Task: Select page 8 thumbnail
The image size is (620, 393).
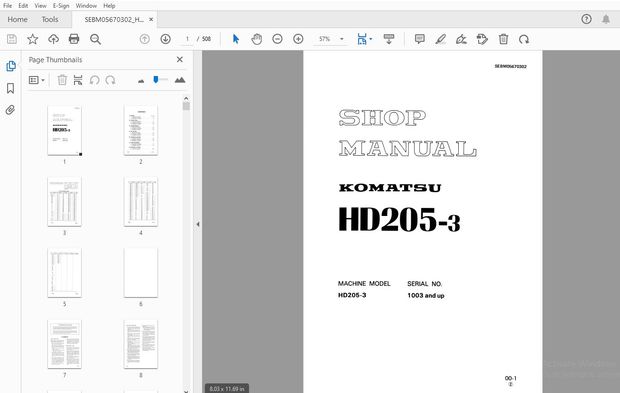Action: point(141,344)
